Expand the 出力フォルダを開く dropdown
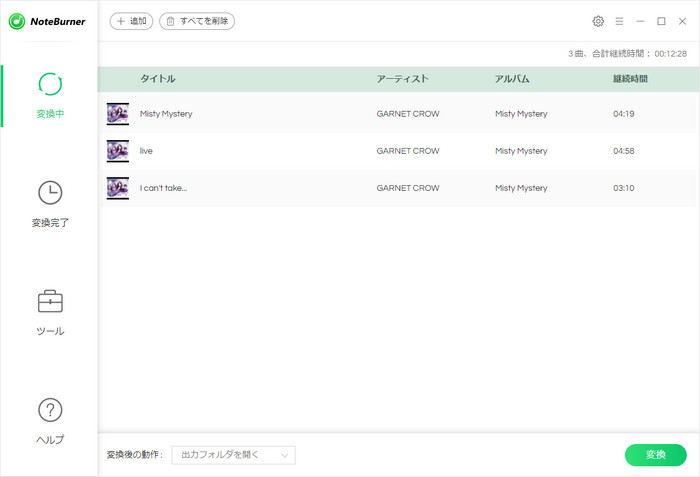 (233, 455)
